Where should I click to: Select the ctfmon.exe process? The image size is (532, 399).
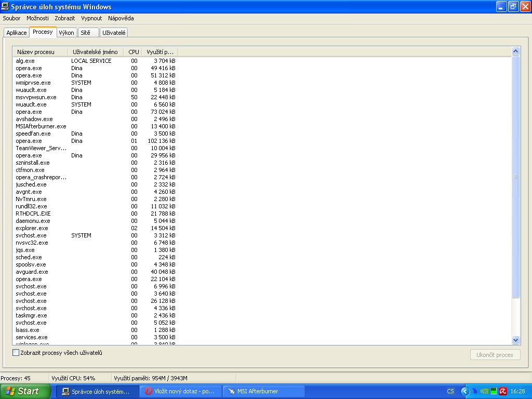coord(96,170)
